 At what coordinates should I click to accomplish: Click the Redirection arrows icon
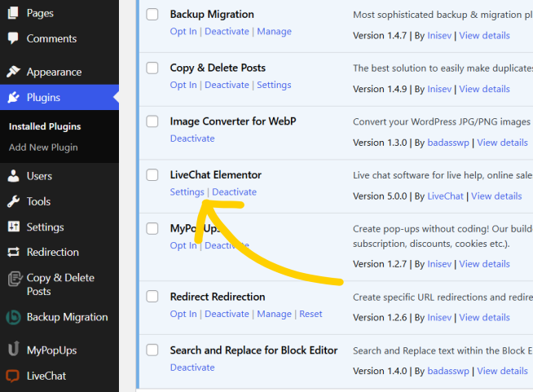coord(13,252)
